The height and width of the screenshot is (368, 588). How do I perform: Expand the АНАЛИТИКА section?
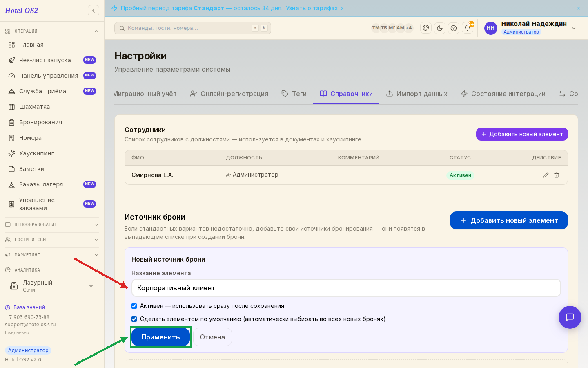click(52, 269)
